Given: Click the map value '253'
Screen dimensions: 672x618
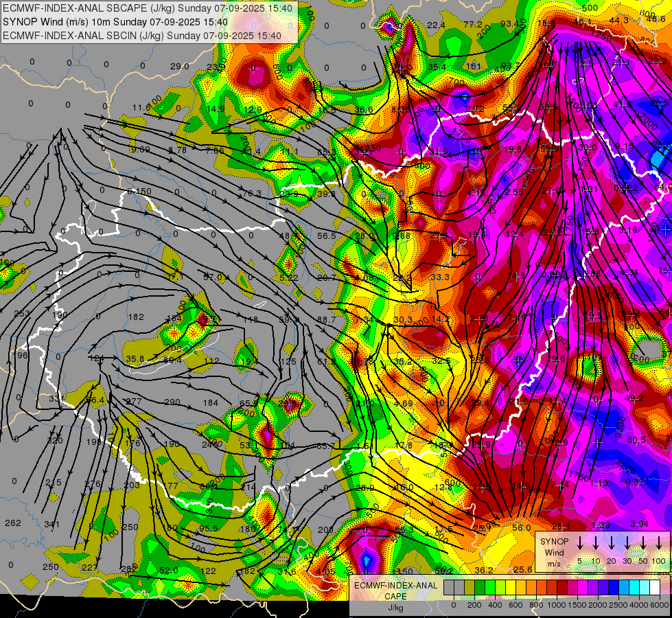Looking at the screenshot, I should [22, 313].
